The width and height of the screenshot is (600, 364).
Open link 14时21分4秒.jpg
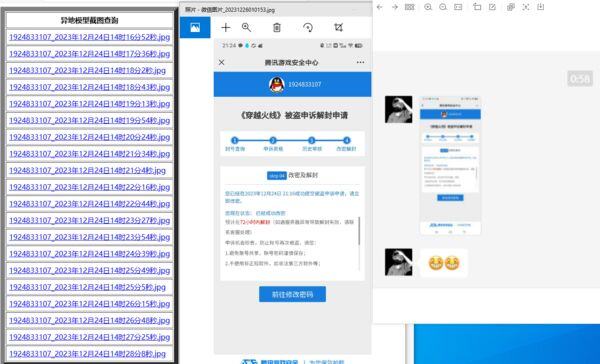click(x=87, y=170)
